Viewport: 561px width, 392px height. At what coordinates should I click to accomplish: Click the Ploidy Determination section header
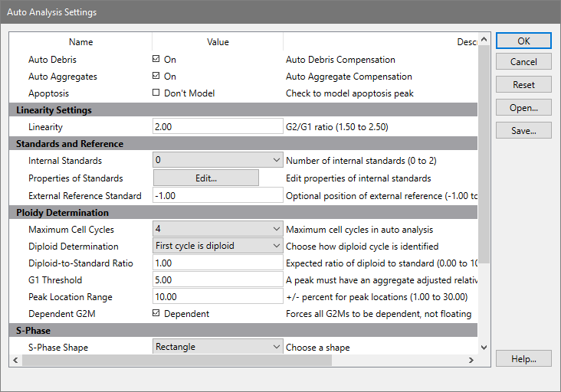point(244,212)
